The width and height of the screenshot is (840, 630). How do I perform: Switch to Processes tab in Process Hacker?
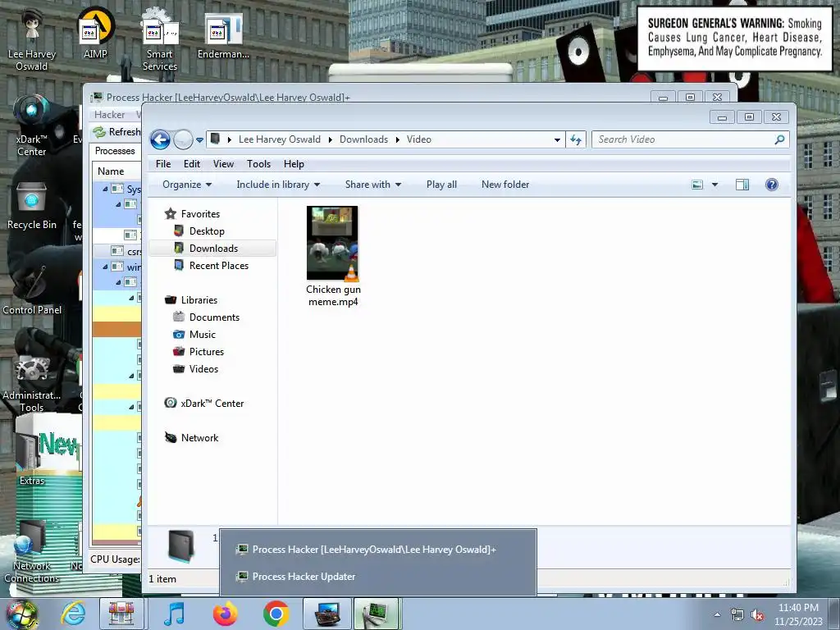(x=115, y=151)
